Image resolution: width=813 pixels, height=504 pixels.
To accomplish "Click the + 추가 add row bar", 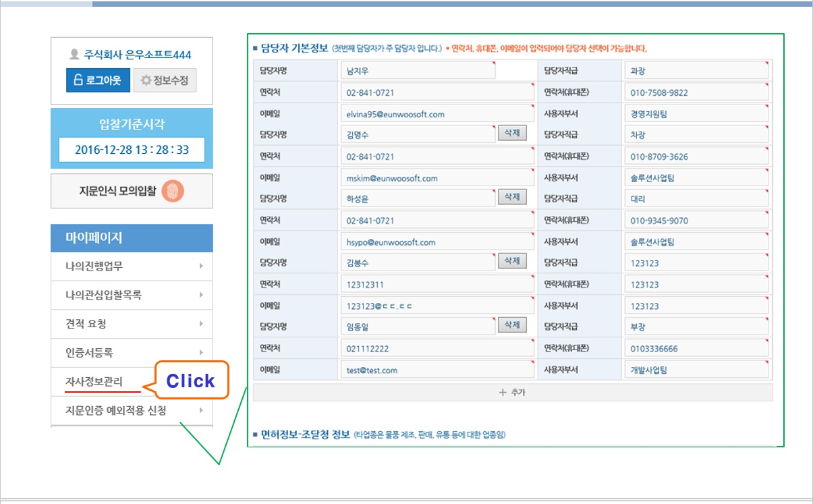I will [512, 392].
